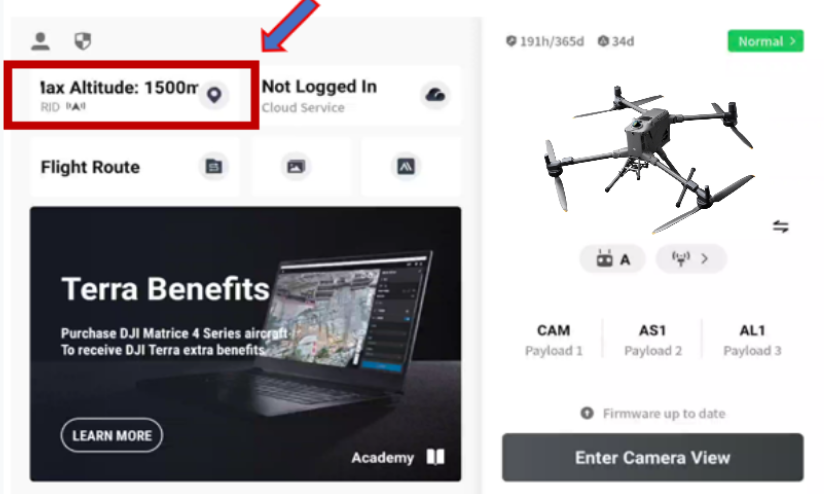The image size is (834, 494).
Task: Select the CAM Payload 1 tab
Action: coord(553,340)
